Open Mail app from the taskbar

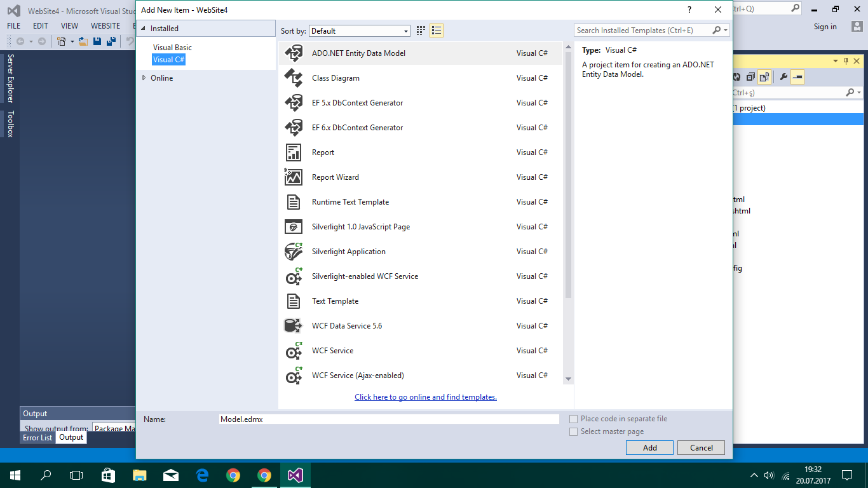171,475
